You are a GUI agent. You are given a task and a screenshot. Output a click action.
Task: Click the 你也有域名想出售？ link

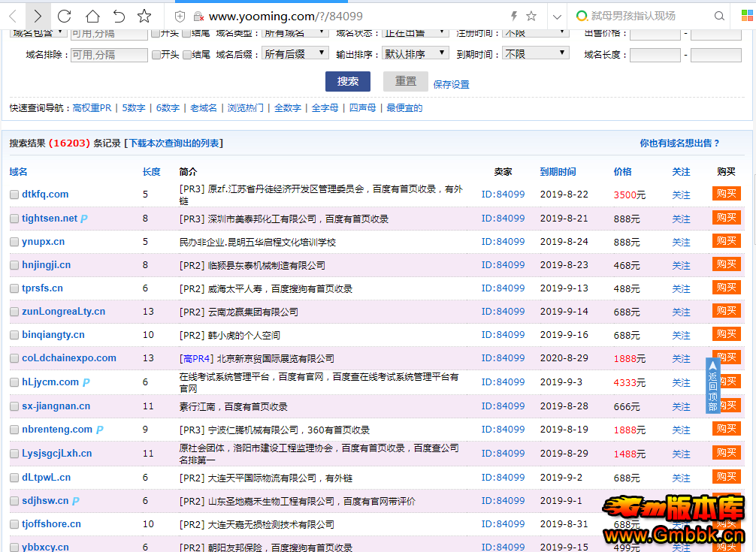point(680,143)
